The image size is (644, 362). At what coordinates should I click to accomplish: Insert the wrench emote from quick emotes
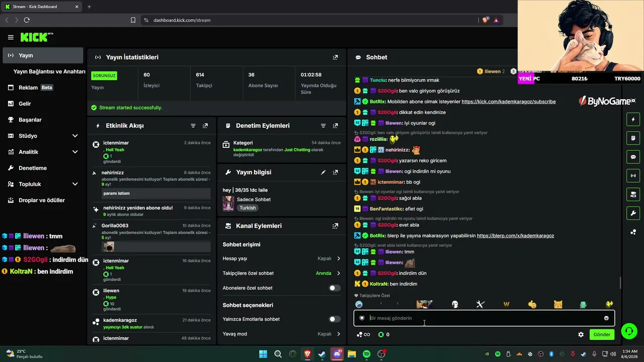(480, 304)
